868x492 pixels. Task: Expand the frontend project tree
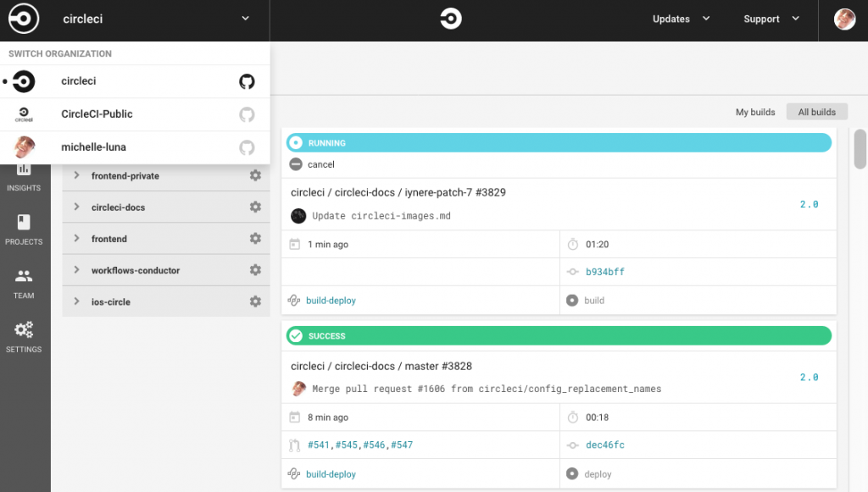[77, 238]
